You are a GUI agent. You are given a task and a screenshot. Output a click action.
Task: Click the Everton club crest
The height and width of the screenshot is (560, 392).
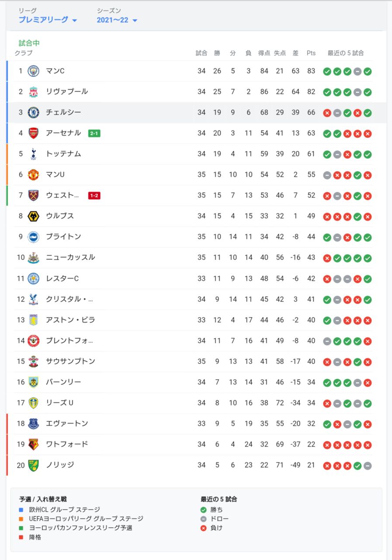(x=34, y=423)
